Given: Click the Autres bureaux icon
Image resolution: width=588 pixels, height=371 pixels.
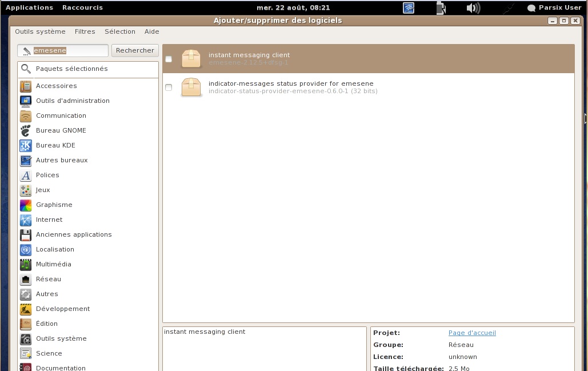Looking at the screenshot, I should pos(26,161).
